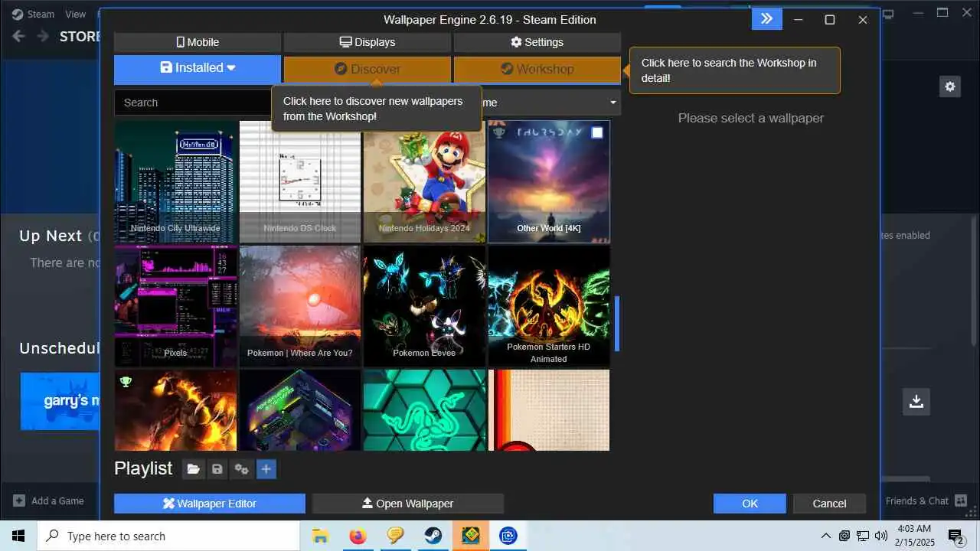Image resolution: width=980 pixels, height=551 pixels.
Task: Save the playlist with disk icon
Action: (x=217, y=469)
